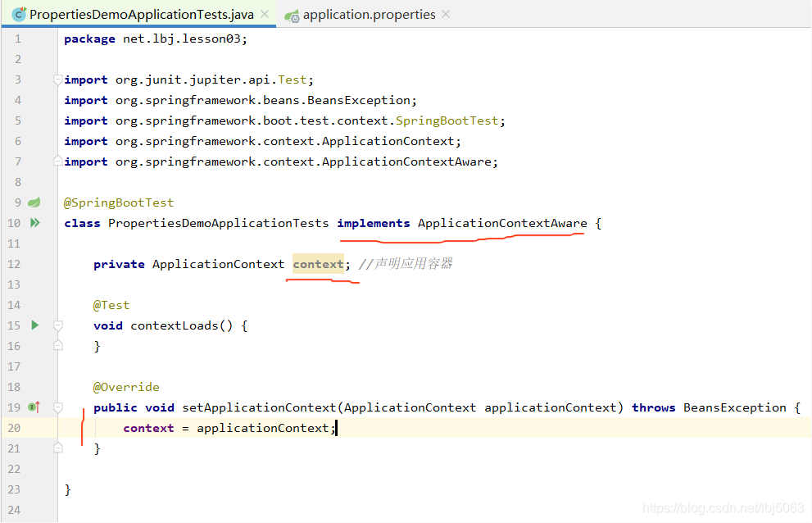Viewport: 812px width, 523px height.
Task: Close the PropertiesDemoApplicationTests.java tab
Action: pos(265,14)
